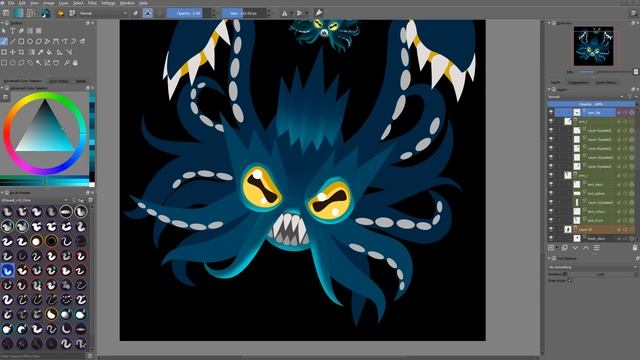The width and height of the screenshot is (640, 360).
Task: Open the horizontal mirror options arrow
Action: [x=291, y=13]
